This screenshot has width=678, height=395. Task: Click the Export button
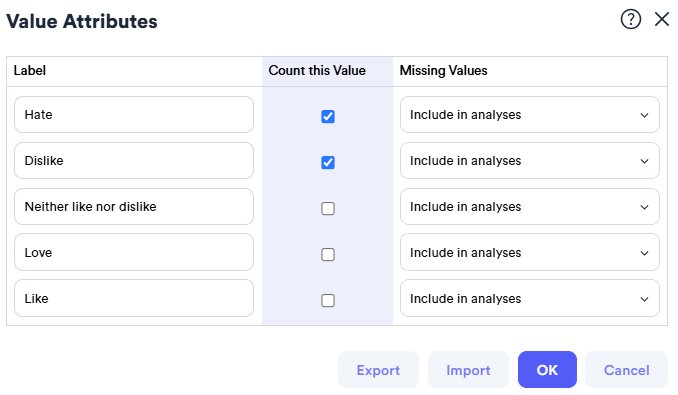click(x=378, y=370)
